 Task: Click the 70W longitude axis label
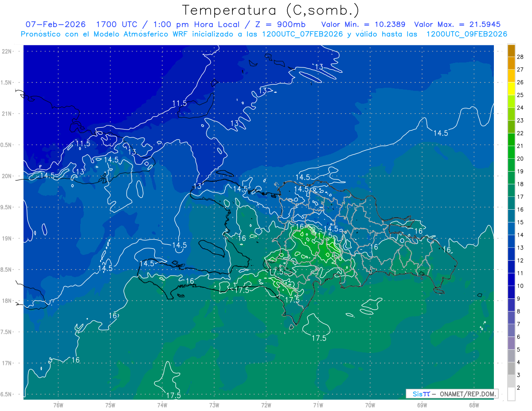(370, 405)
